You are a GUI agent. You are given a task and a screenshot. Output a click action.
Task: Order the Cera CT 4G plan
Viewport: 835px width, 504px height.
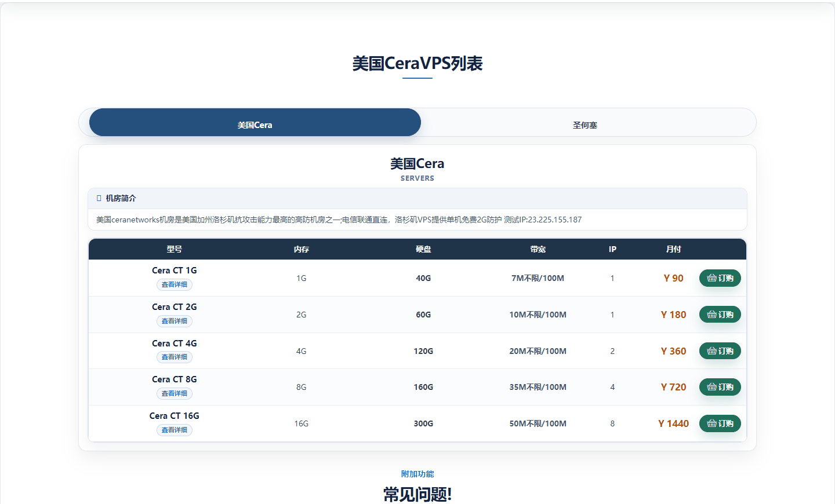point(720,351)
